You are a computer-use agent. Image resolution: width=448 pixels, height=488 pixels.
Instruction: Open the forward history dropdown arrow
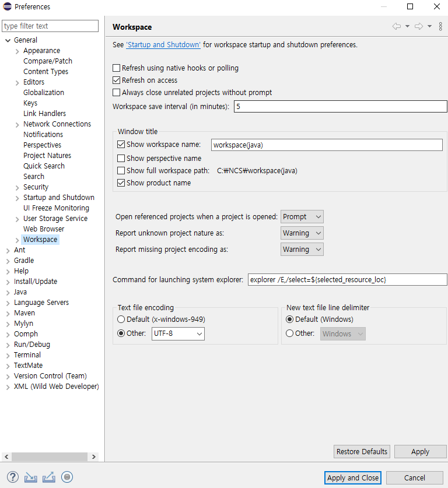point(430,26)
